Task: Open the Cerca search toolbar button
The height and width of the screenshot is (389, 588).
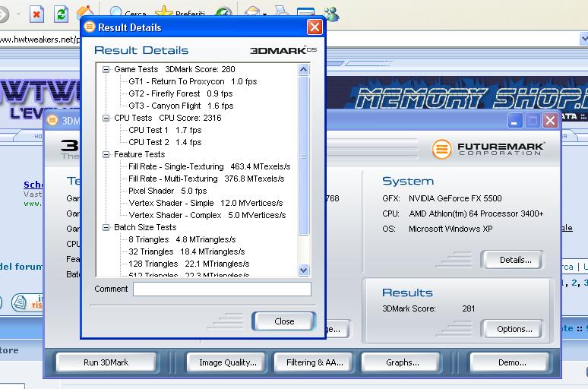Action: [128, 12]
